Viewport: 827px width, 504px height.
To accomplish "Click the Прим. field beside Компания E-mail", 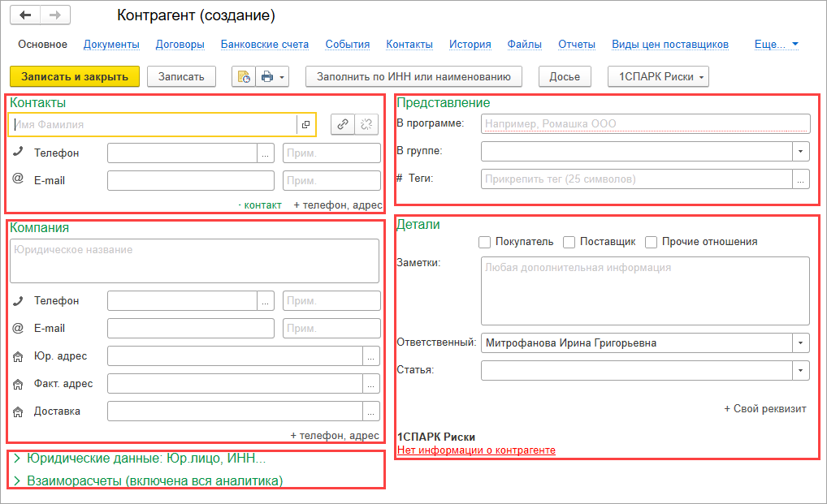I will click(x=331, y=328).
